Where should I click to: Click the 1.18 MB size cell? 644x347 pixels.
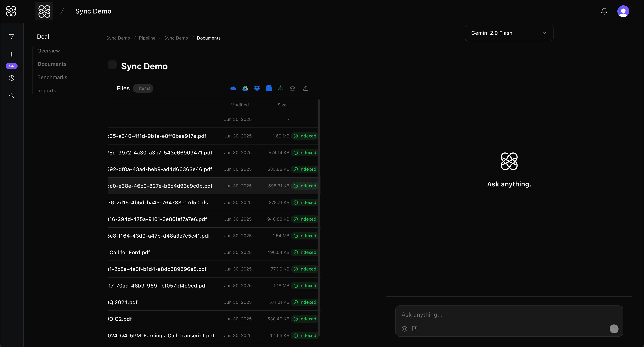pos(281,286)
